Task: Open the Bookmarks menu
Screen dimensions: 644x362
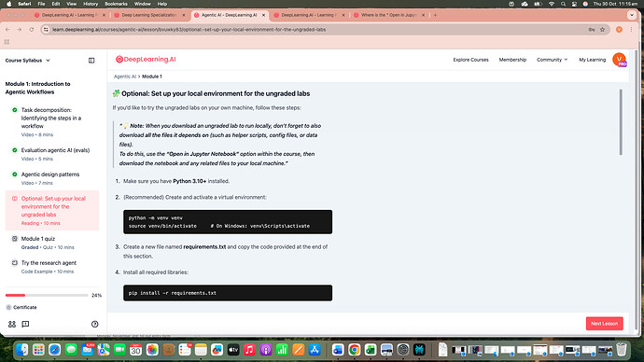Action: click(116, 4)
